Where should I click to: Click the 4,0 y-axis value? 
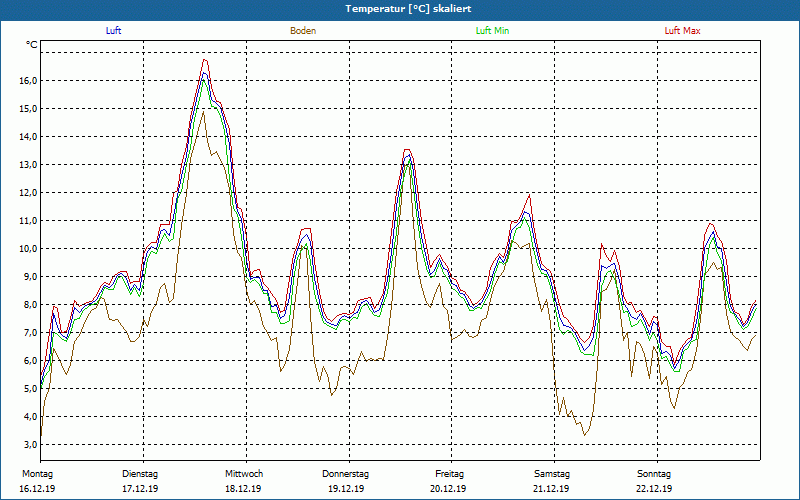[x=30, y=417]
